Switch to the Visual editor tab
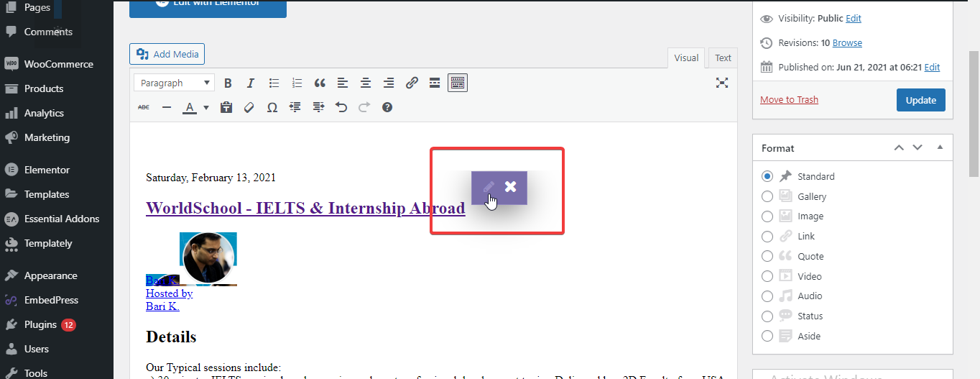The width and height of the screenshot is (980, 379). tap(686, 58)
